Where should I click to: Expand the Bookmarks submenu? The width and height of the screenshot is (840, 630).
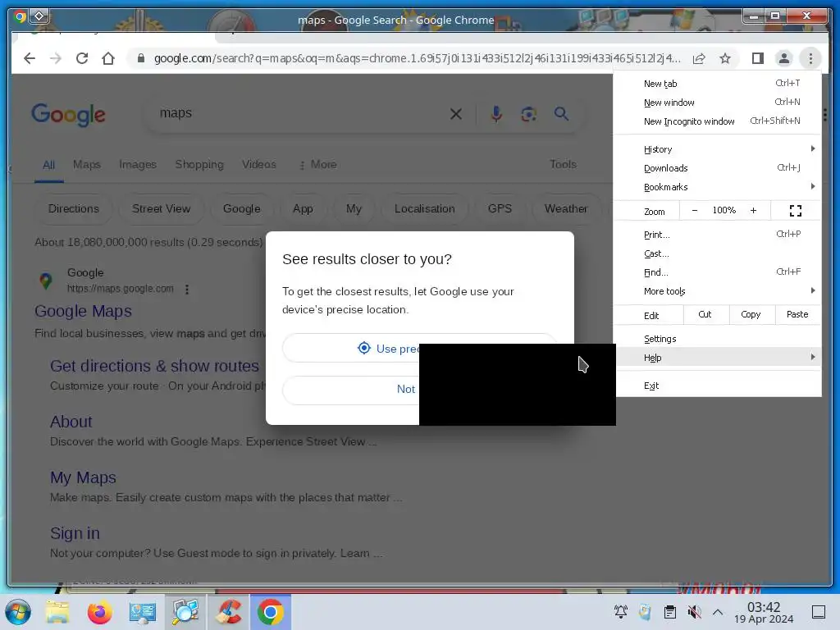tap(717, 187)
